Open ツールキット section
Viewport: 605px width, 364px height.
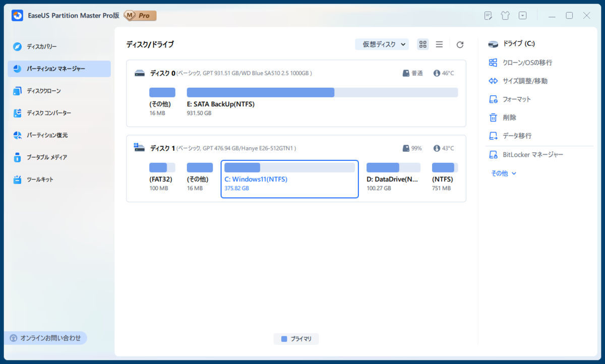pos(59,179)
